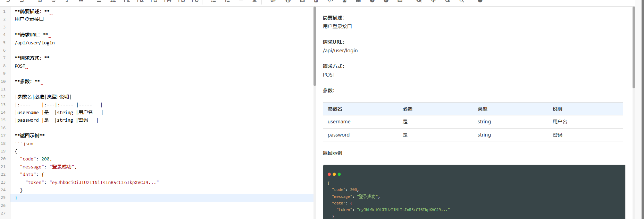
Task: Open search using the magnifier toolbar icon
Action: point(461,1)
